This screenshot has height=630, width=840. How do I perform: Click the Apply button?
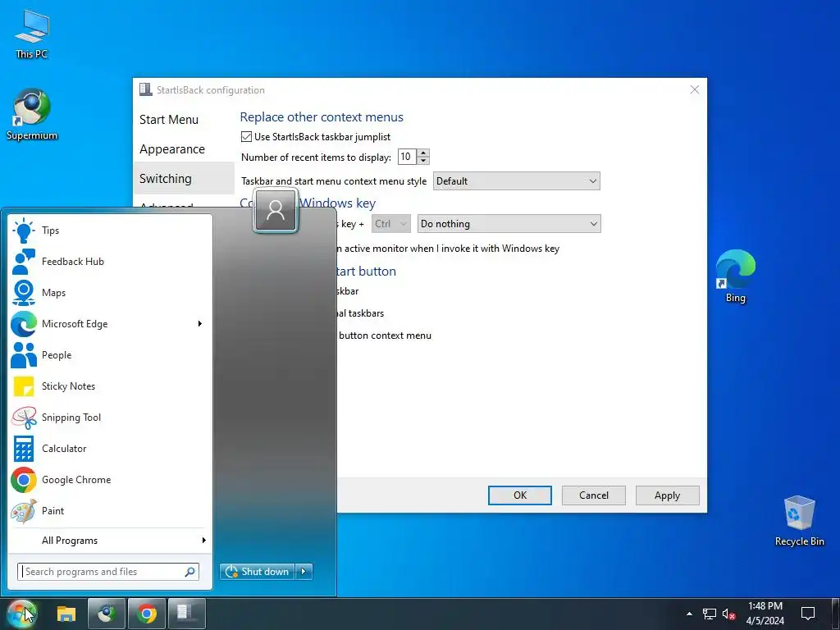(668, 495)
